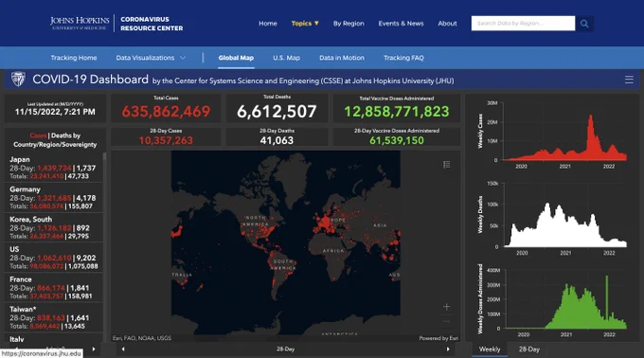This screenshot has height=358, width=644.
Task: Click Total Deaths value 6,612,507
Action: (277, 111)
